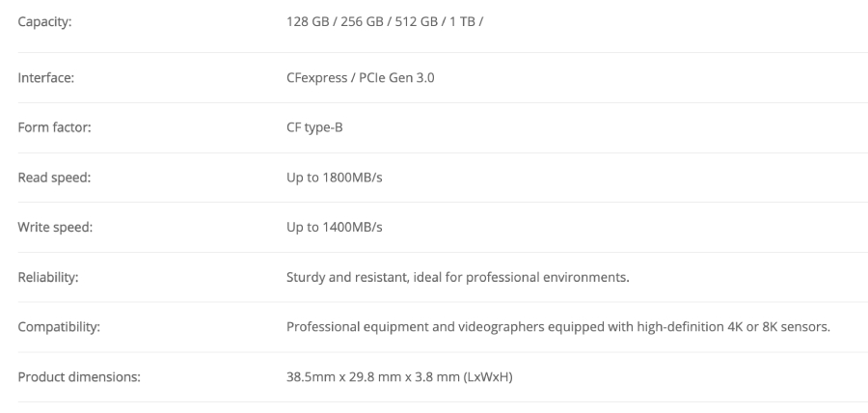The image size is (868, 413).
Task: Click the Sturdy and resistant description
Action: tap(457, 278)
